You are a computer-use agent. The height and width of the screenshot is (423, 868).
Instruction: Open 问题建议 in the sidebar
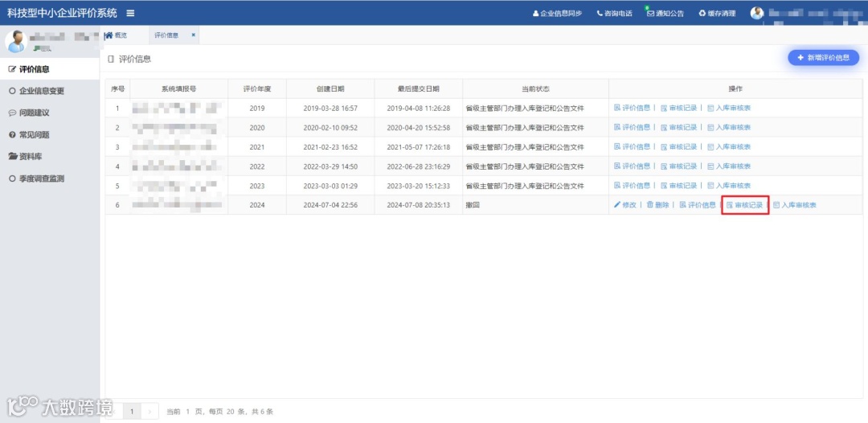[x=50, y=113]
